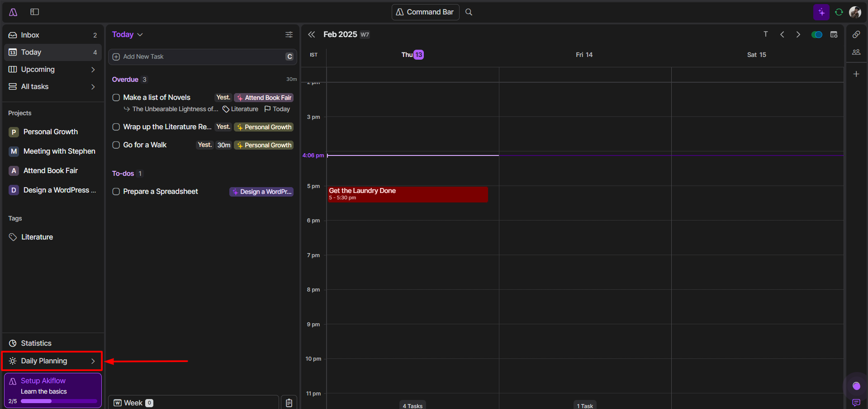
Task: Open All tasks in sidebar
Action: (53, 87)
